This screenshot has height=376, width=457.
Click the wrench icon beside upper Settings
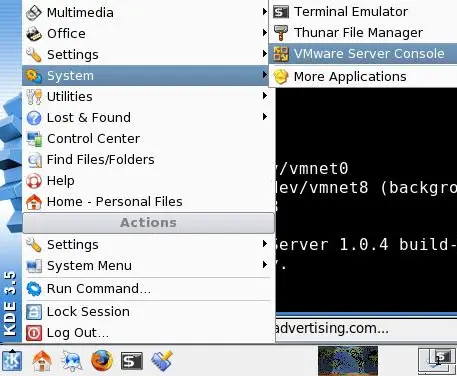click(34, 55)
